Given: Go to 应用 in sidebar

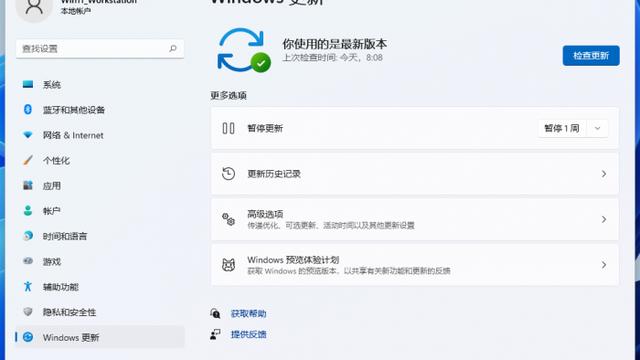Looking at the screenshot, I should [100, 186].
